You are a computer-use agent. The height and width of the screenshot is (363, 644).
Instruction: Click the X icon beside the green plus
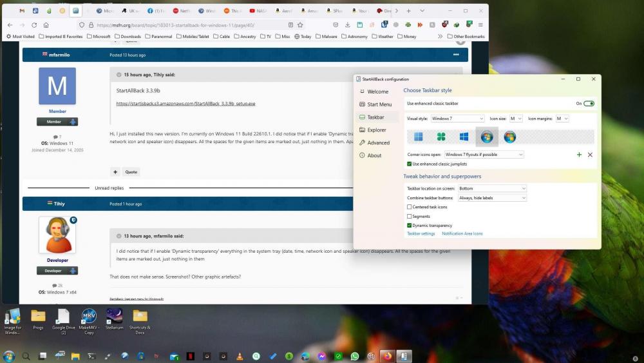590,155
